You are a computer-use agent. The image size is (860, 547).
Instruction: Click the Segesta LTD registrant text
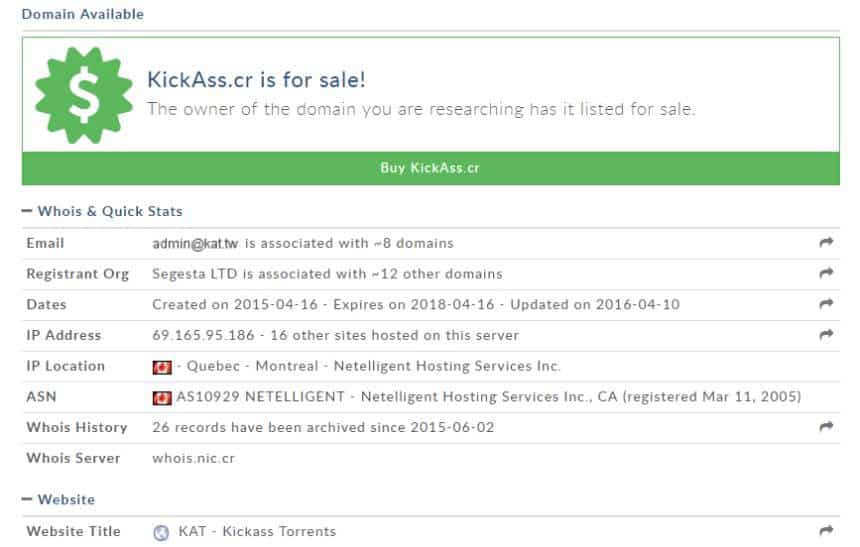(x=195, y=274)
